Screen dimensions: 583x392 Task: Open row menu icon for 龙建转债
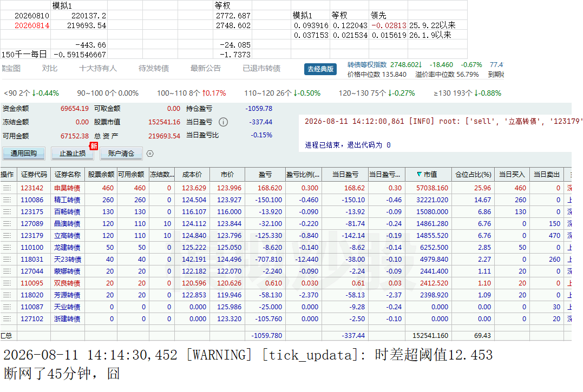point(7,248)
